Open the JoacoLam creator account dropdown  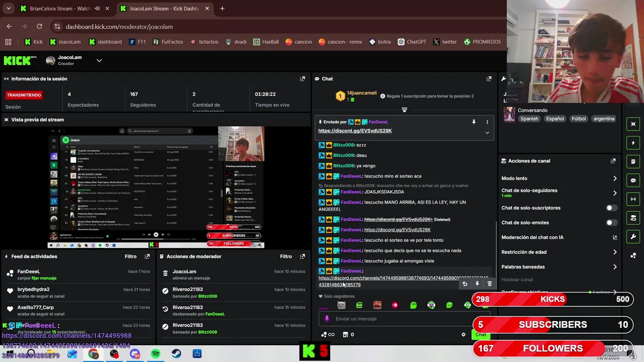click(99, 61)
